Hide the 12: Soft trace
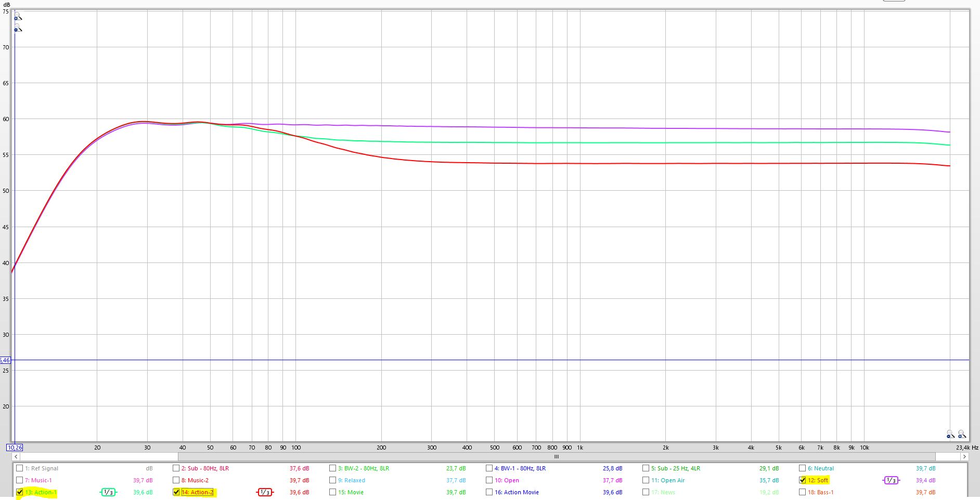Screen dimensions: 980x500 click(x=803, y=480)
